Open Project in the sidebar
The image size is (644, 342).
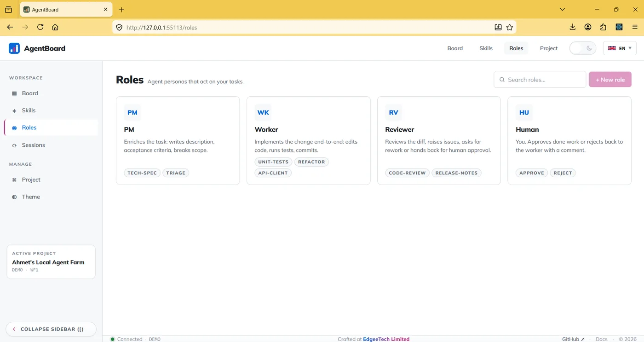[51, 180]
